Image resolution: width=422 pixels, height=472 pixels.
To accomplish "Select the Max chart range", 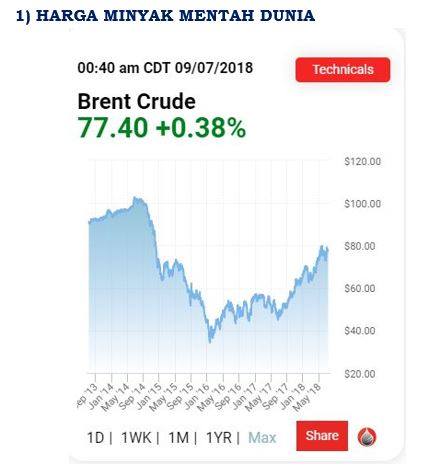I will click(x=262, y=438).
